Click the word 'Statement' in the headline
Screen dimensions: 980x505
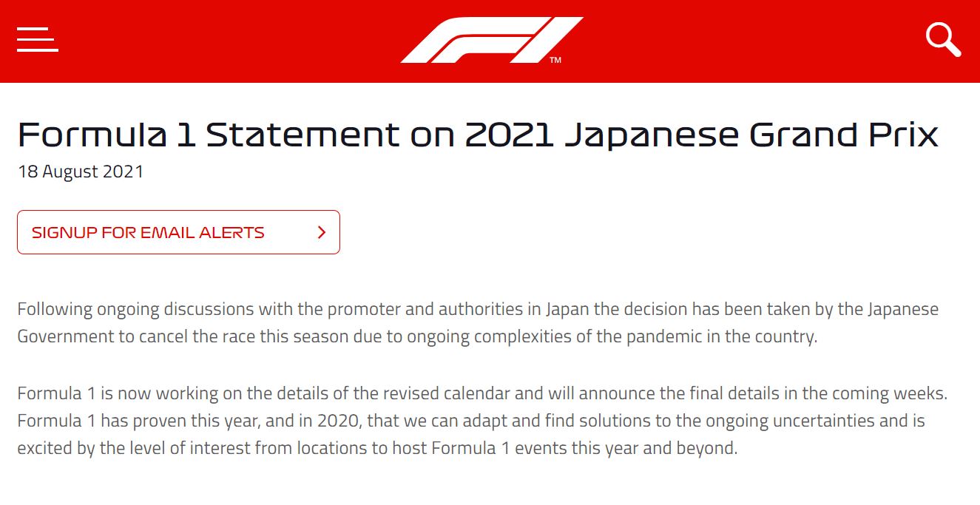[x=303, y=135]
